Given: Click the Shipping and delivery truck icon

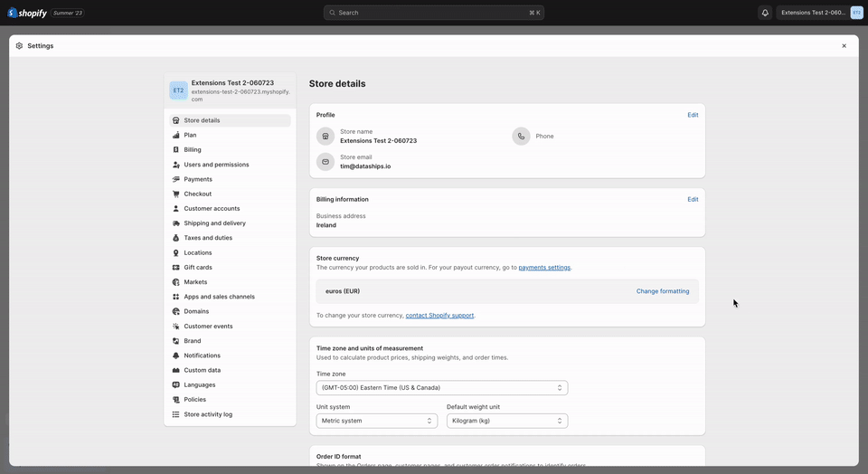Looking at the screenshot, I should tap(176, 223).
